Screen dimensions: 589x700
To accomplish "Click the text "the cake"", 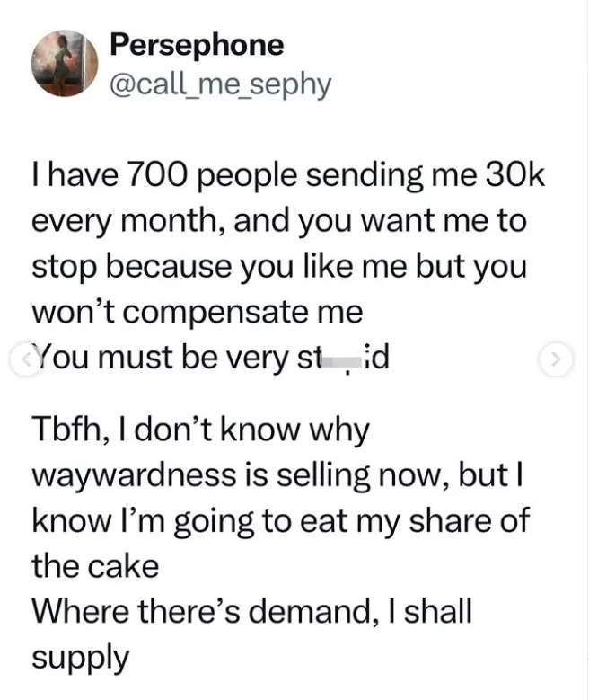I will [95, 566].
